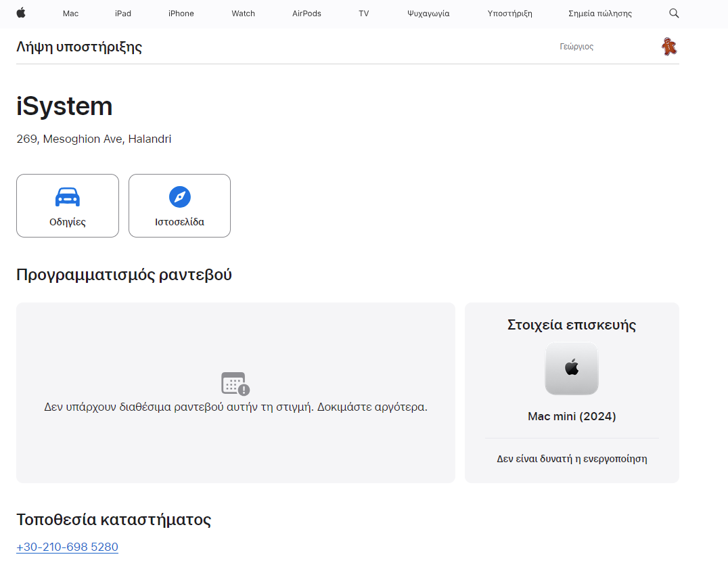Image resolution: width=728 pixels, height=563 pixels.
Task: Click the Γεώργιος account name
Action: coord(576,47)
